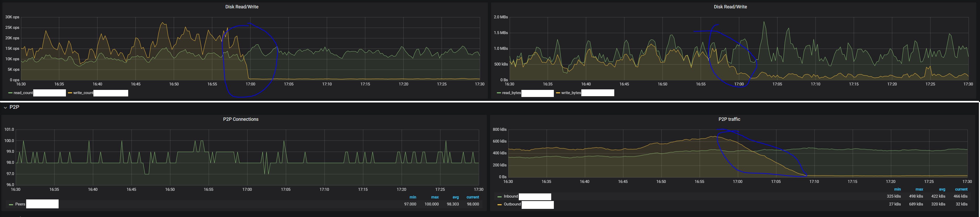The height and width of the screenshot is (217, 980).
Task: Sort P2P Connections legend by min
Action: pos(413,197)
